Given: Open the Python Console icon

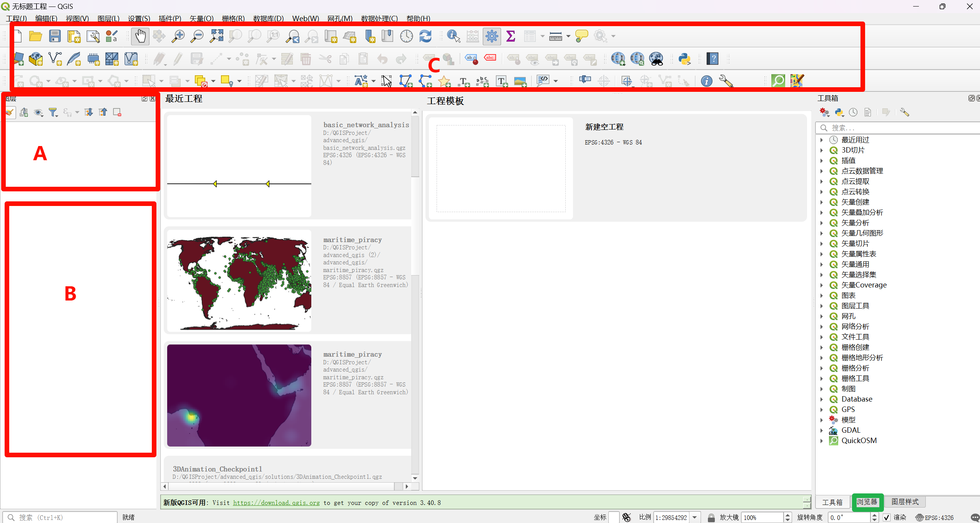Looking at the screenshot, I should pos(684,59).
